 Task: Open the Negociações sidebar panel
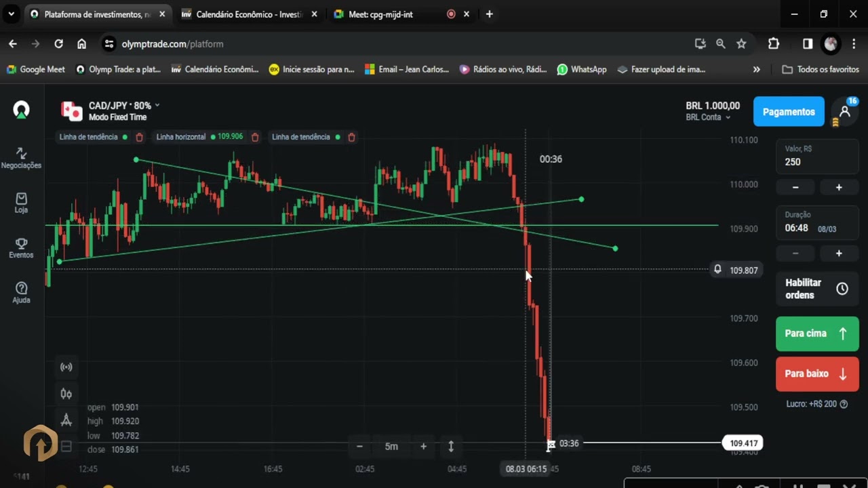click(21, 159)
